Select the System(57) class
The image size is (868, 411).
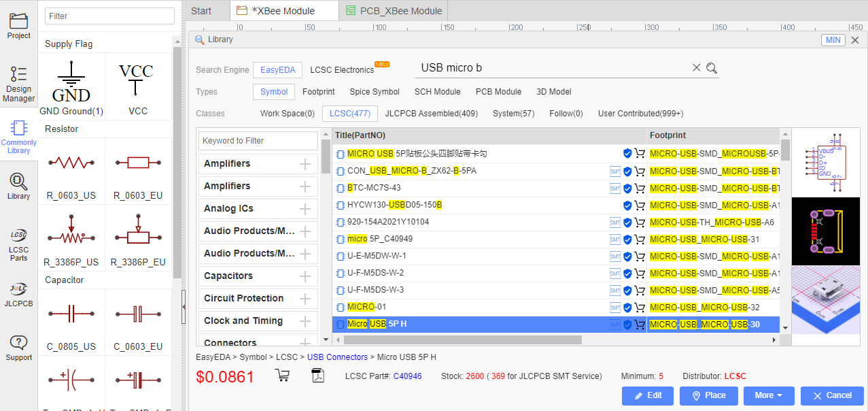click(514, 114)
